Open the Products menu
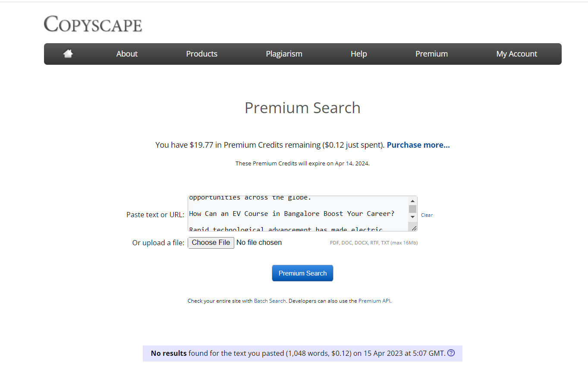Viewport: 588px width, 380px height. click(201, 54)
